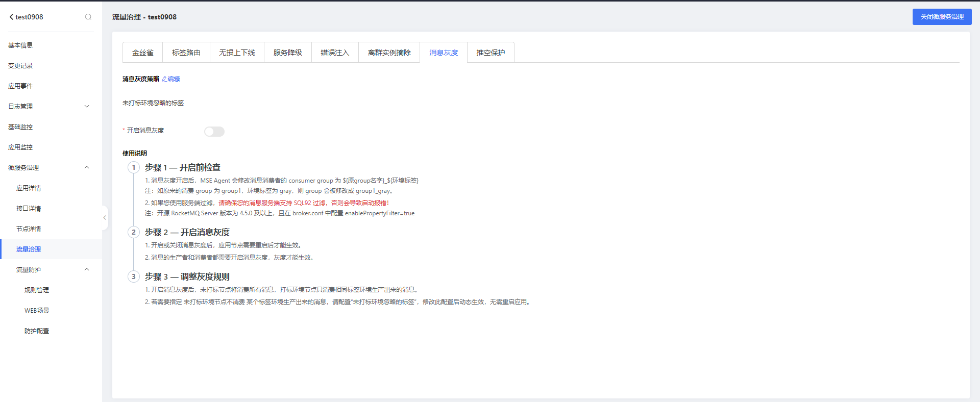The height and width of the screenshot is (402, 980).
Task: Open 基本信息 in the sidebar
Action: pyautogui.click(x=20, y=45)
